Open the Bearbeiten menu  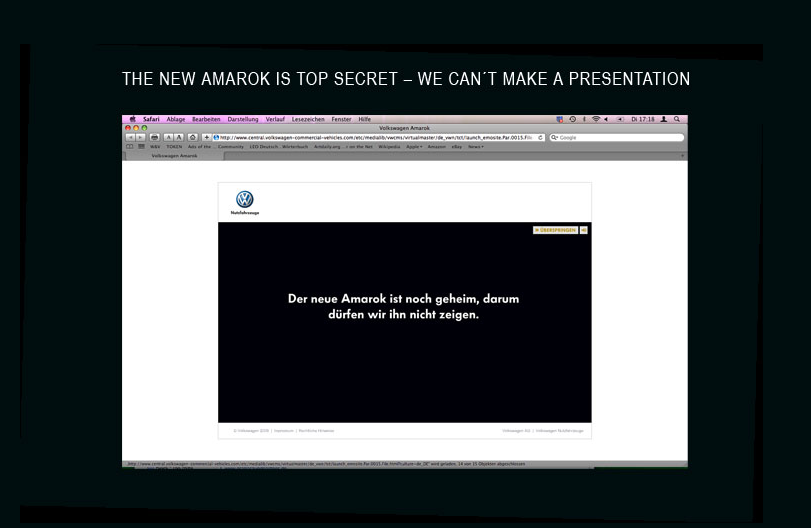[x=206, y=119]
